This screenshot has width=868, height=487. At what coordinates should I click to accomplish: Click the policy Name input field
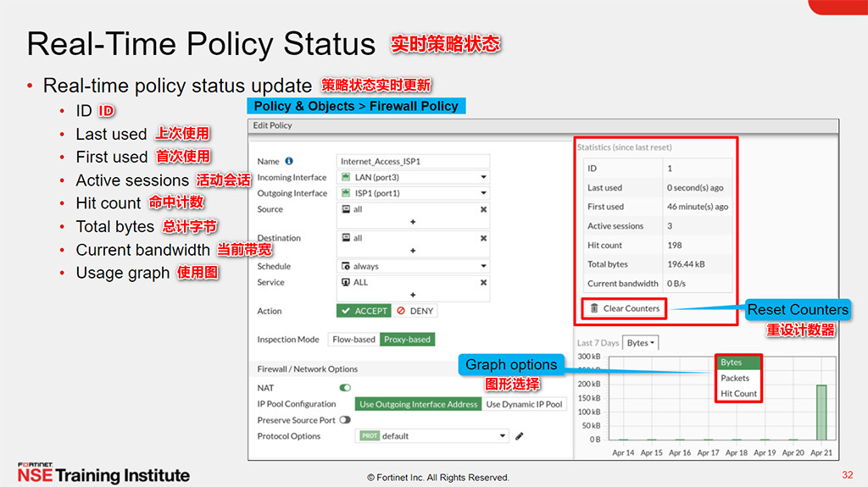click(413, 161)
